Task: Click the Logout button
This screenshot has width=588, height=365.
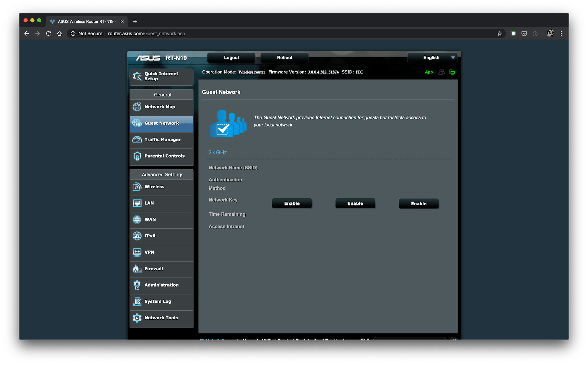Action: coord(231,58)
